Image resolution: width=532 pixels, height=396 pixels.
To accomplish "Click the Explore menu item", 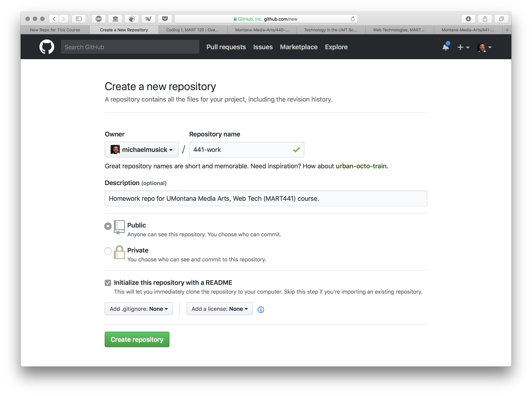I will [x=336, y=47].
